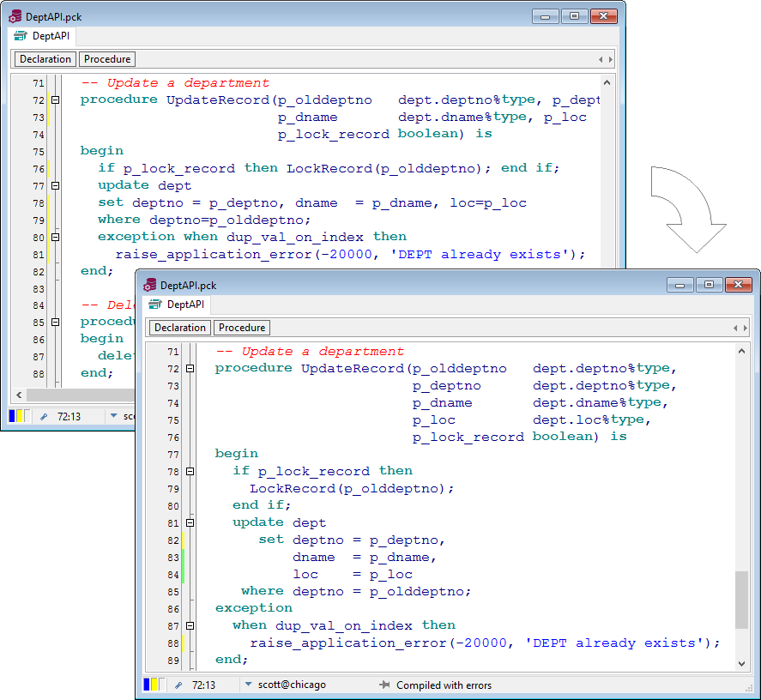This screenshot has height=700, width=761.
Task: Click the blue indicator in the front window status bar
Action: click(147, 685)
